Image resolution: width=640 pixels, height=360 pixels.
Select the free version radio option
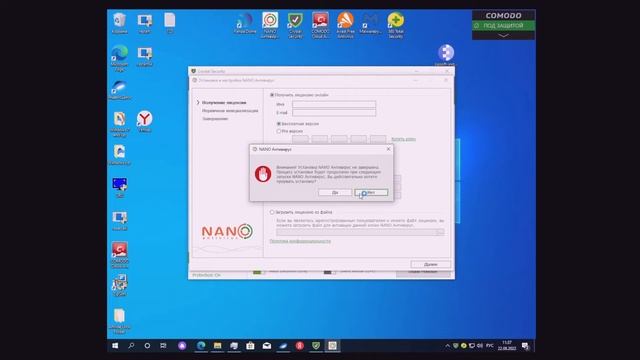point(279,124)
